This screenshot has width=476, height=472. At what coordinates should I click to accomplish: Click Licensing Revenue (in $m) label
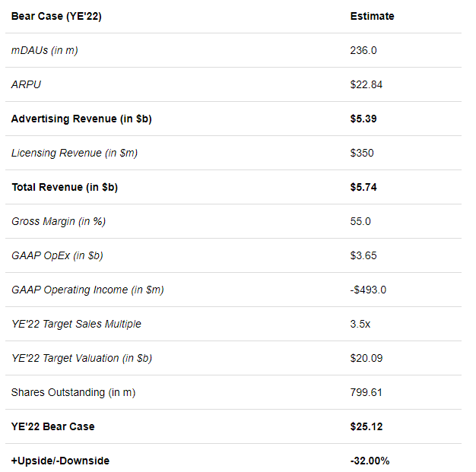75,153
